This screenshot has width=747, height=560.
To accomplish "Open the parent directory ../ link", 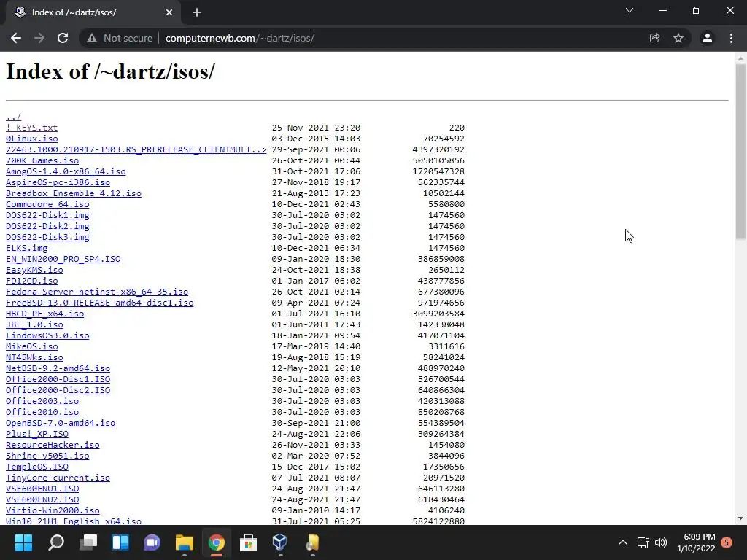I will pos(13,117).
